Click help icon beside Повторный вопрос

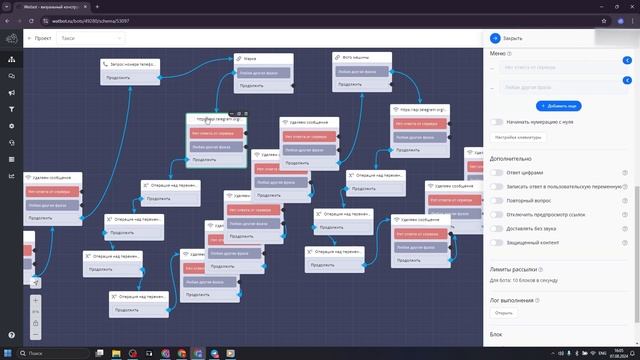pyautogui.click(x=624, y=200)
